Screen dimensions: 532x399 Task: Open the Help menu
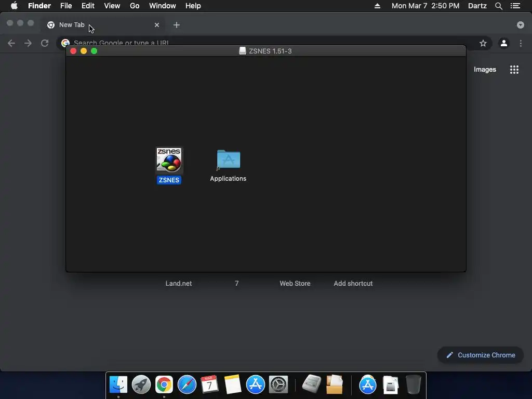click(x=193, y=6)
